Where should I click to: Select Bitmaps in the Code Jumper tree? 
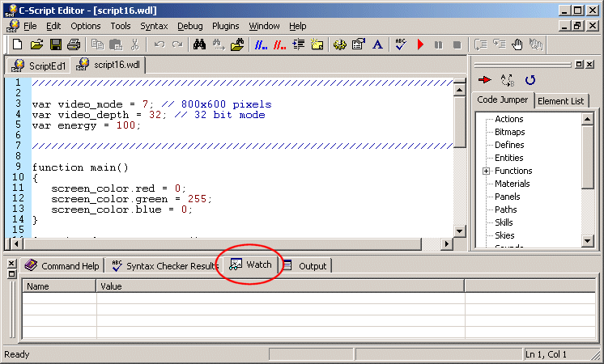pos(509,132)
